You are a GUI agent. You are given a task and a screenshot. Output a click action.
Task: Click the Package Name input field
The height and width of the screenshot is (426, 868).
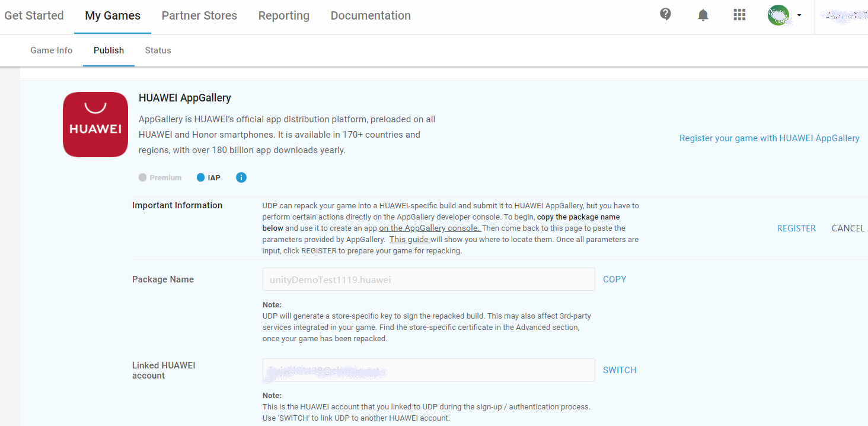[429, 279]
